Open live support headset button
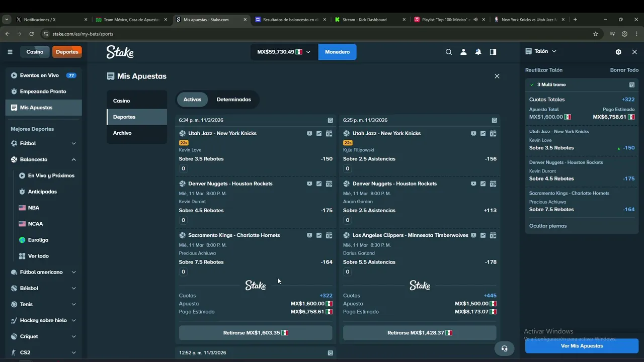Image resolution: width=644 pixels, height=362 pixels. pyautogui.click(x=505, y=348)
